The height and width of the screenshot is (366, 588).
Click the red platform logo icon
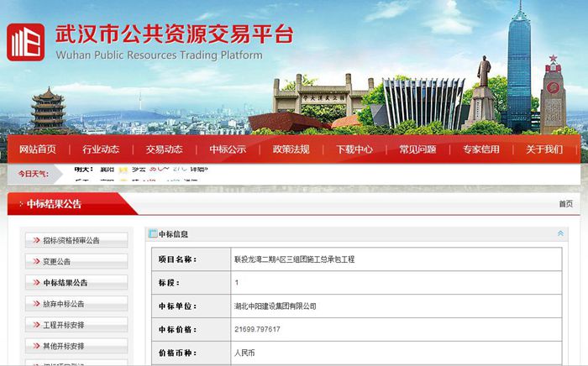25,41
